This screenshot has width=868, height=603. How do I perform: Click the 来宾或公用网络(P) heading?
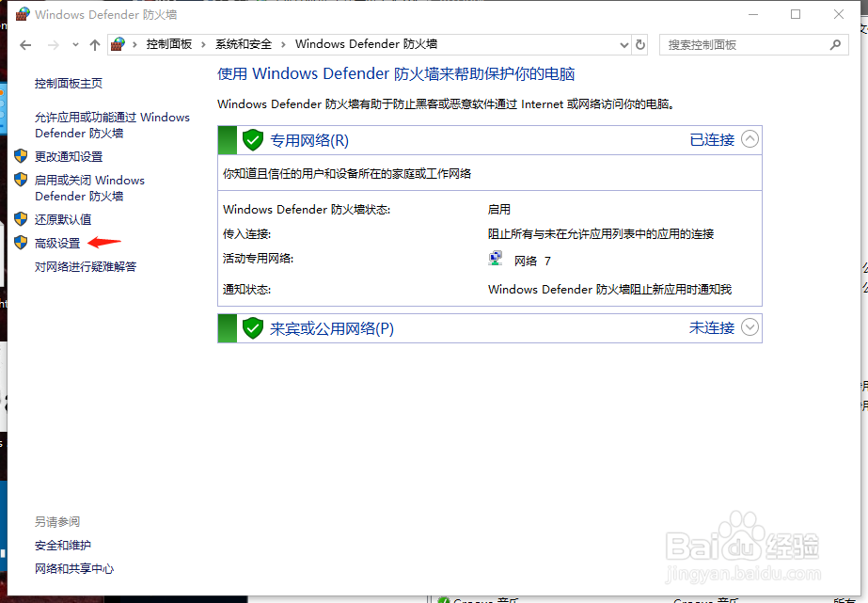point(332,329)
